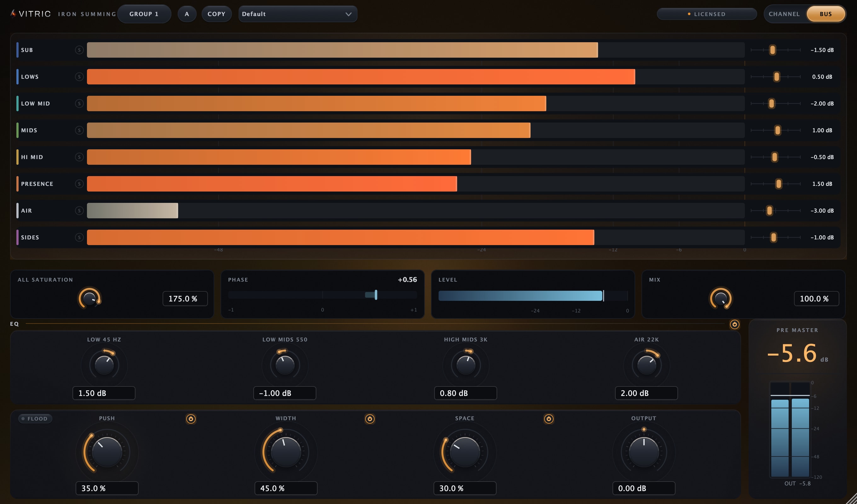Click the LEVEL meter bar
Image resolution: width=857 pixels, height=504 pixels.
click(x=533, y=296)
